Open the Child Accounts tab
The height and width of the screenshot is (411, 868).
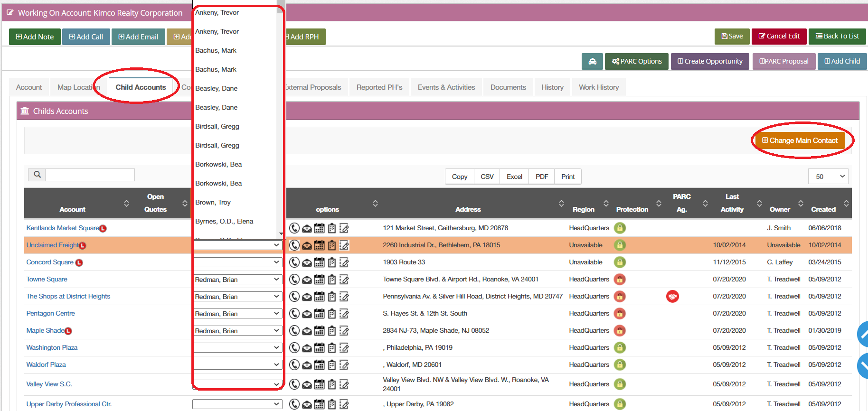pyautogui.click(x=141, y=87)
